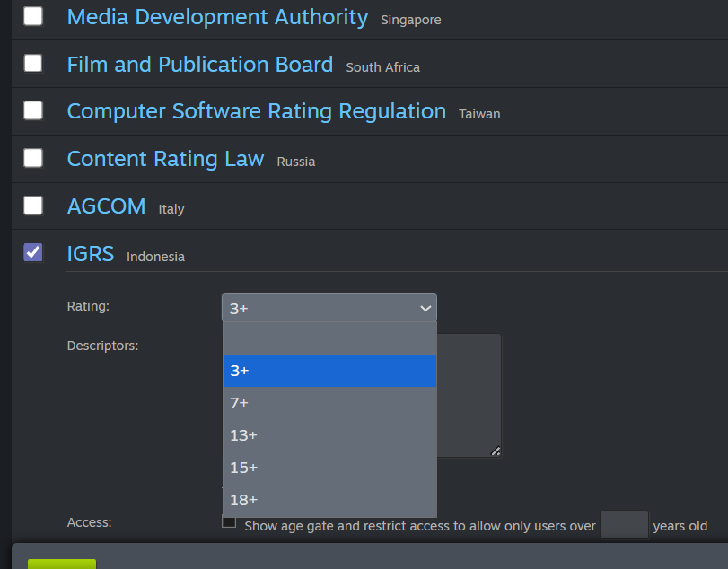
Task: Enable Computer Software Rating Regulation checkbox
Action: [33, 110]
